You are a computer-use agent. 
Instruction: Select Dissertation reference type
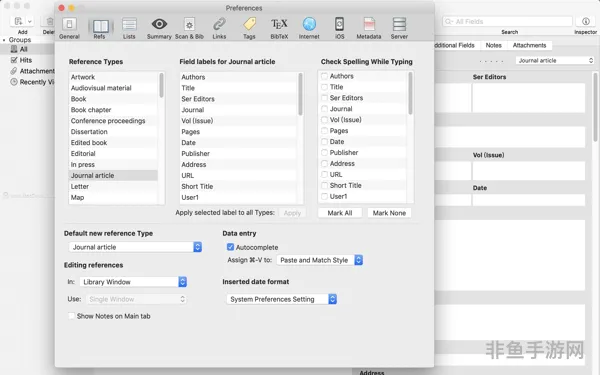click(x=113, y=132)
